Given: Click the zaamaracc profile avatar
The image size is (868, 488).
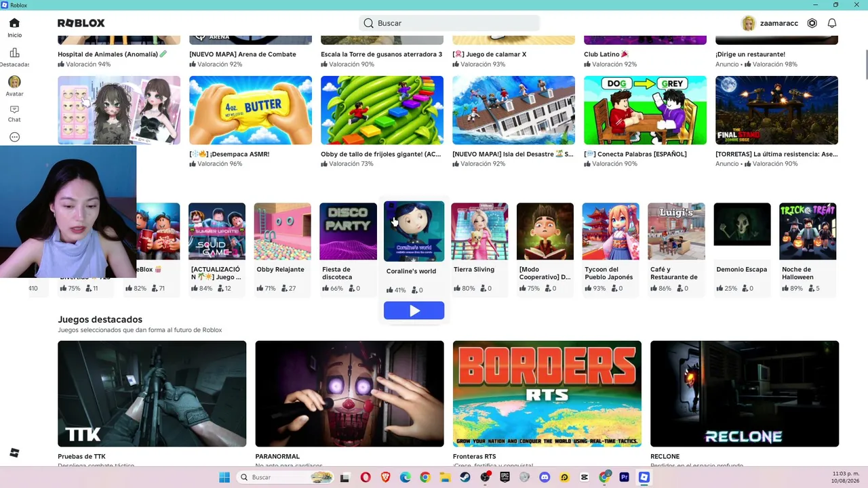Looking at the screenshot, I should tap(749, 23).
